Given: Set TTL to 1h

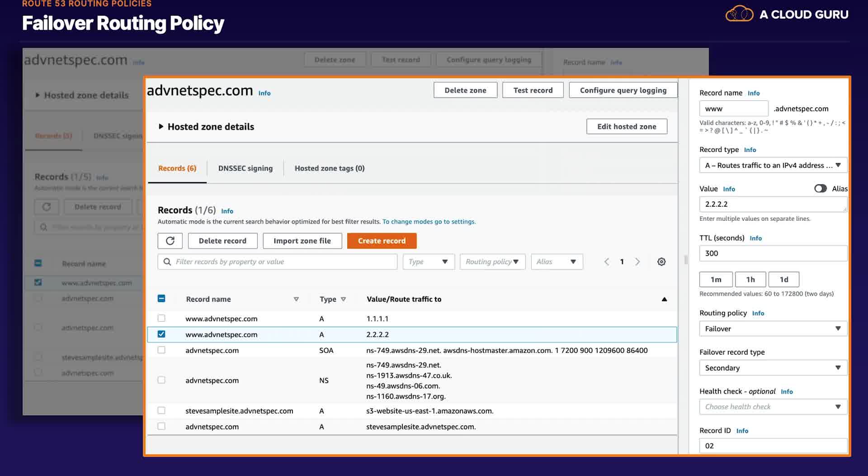Looking at the screenshot, I should pyautogui.click(x=750, y=280).
